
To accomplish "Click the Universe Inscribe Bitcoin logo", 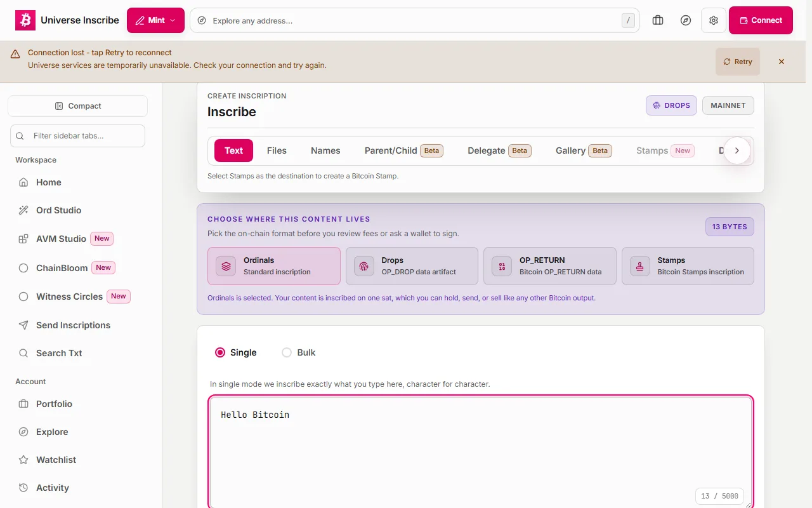I will point(25,20).
